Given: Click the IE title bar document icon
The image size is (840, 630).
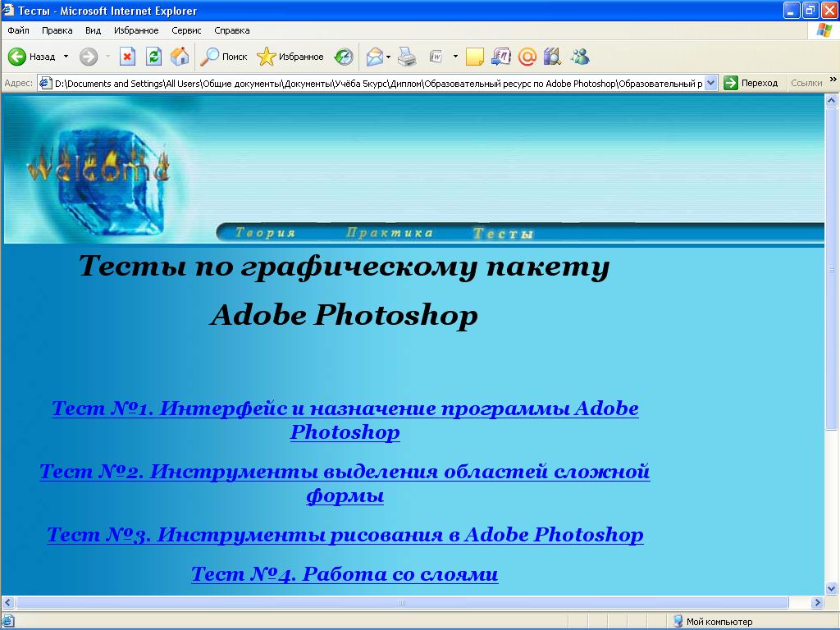Looking at the screenshot, I should click(x=8, y=10).
